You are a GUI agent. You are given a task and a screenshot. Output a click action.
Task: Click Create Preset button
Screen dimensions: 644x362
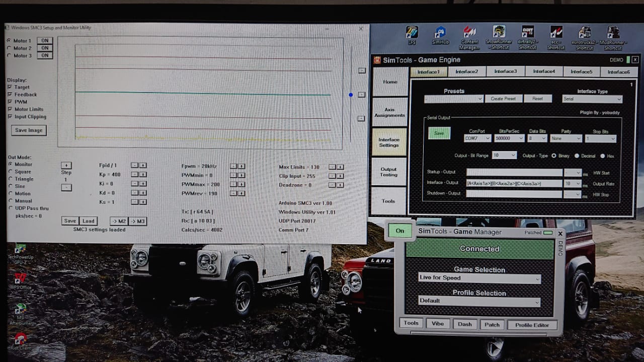503,99
